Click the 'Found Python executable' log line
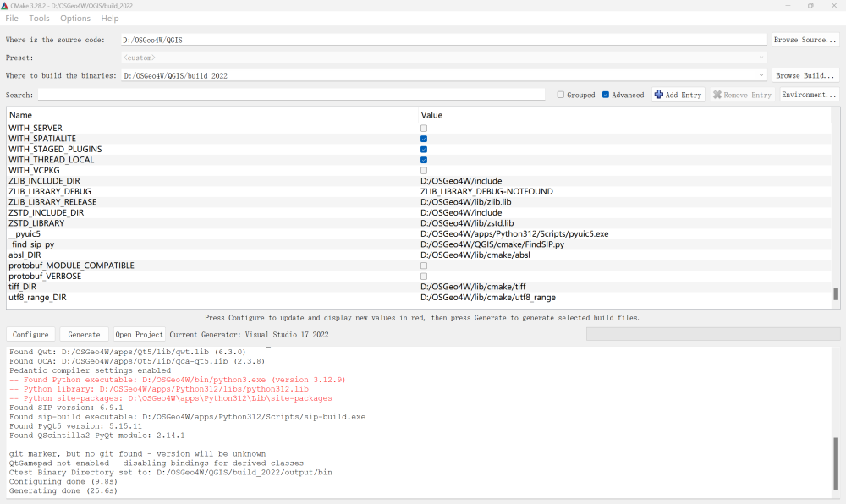The width and height of the screenshot is (846, 504). (x=178, y=380)
